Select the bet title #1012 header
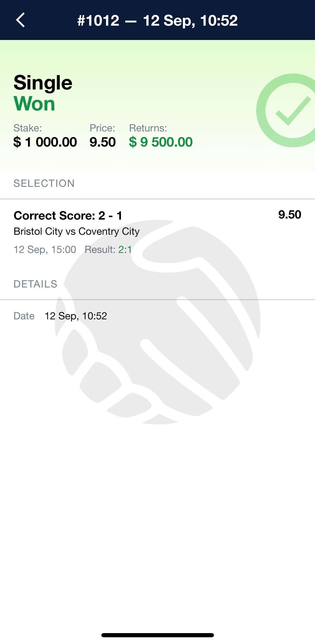Viewport: 315px width, 644px height. pos(157,20)
